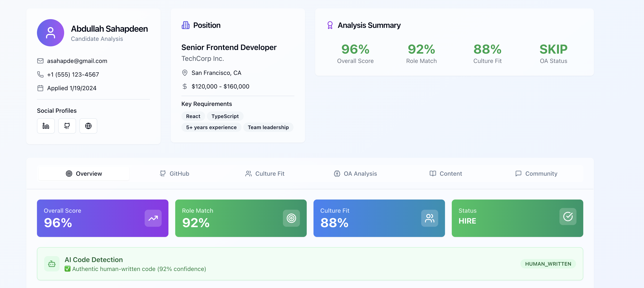
Task: Go to the Content tab
Action: 446,174
